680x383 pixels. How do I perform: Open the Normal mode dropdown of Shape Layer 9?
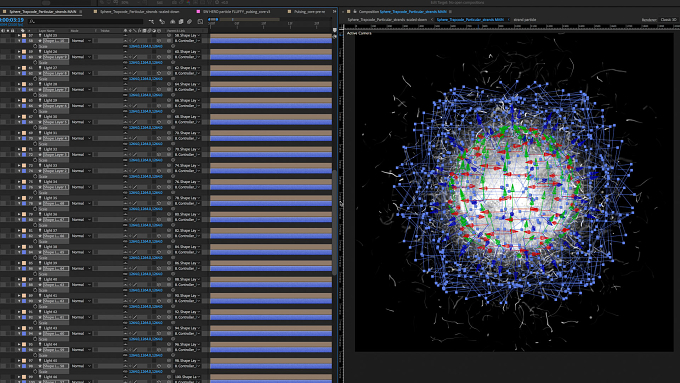(81, 57)
